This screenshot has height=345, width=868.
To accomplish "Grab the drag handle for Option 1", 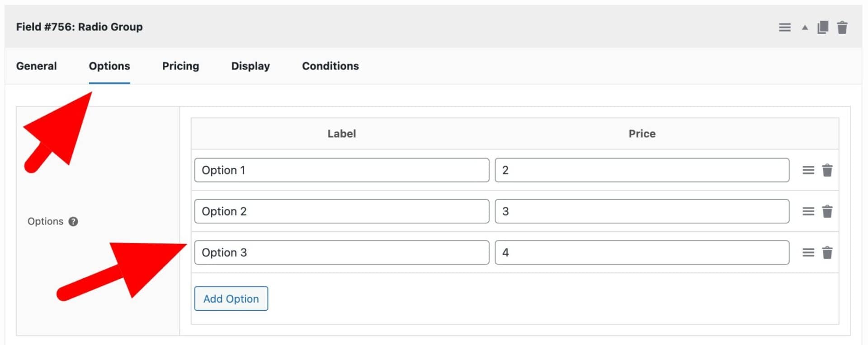I will click(808, 170).
